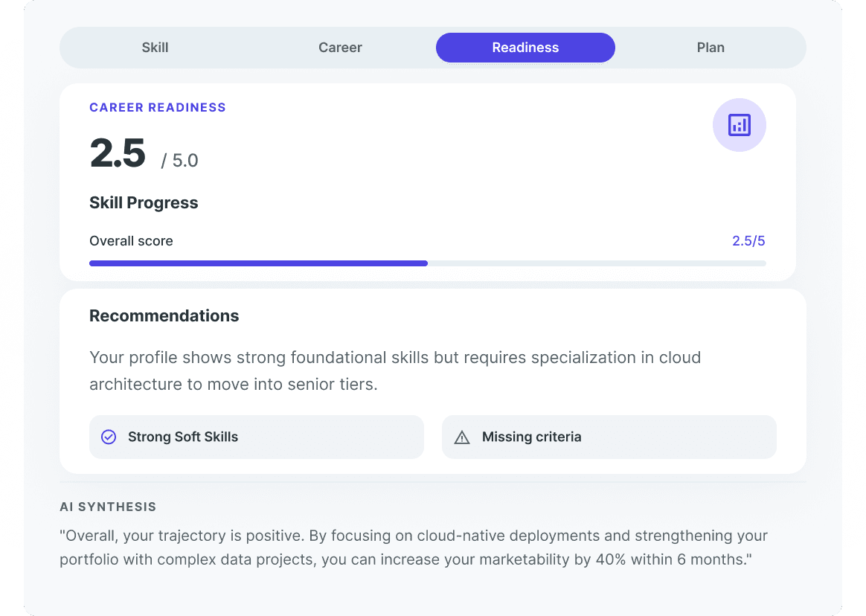The height and width of the screenshot is (616, 866).
Task: Click the recommendation paragraph about cloud architecture
Action: point(395,370)
